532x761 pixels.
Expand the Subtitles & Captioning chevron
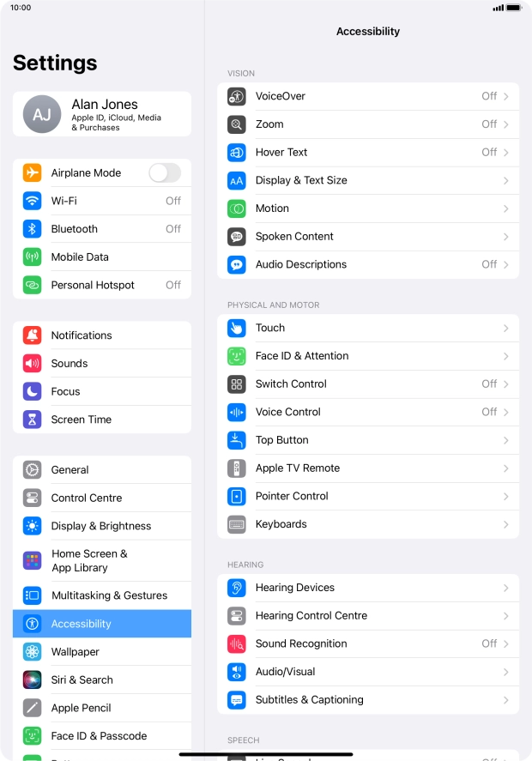click(x=505, y=700)
